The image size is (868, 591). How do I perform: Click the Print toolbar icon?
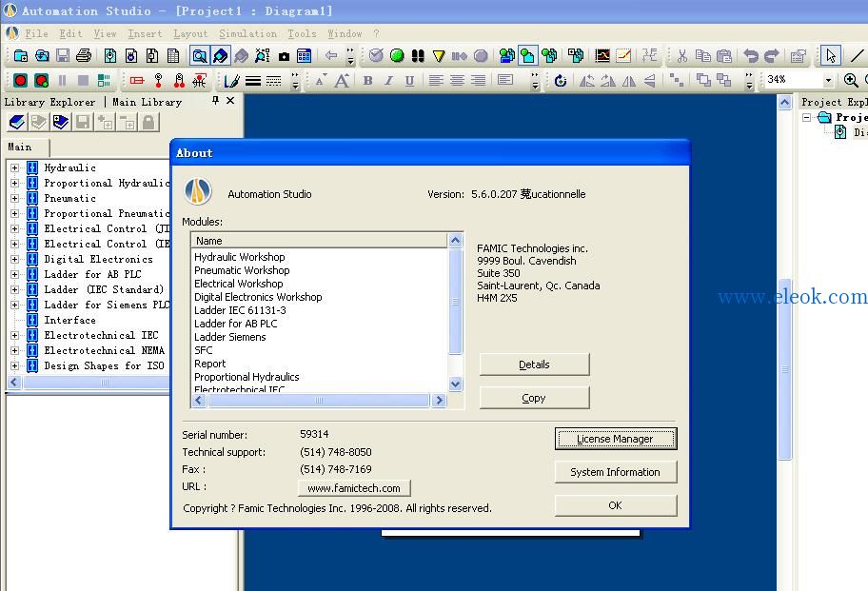click(84, 55)
